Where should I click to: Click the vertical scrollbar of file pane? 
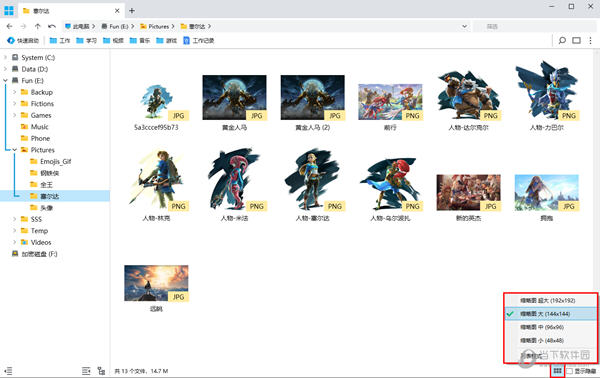point(597,170)
